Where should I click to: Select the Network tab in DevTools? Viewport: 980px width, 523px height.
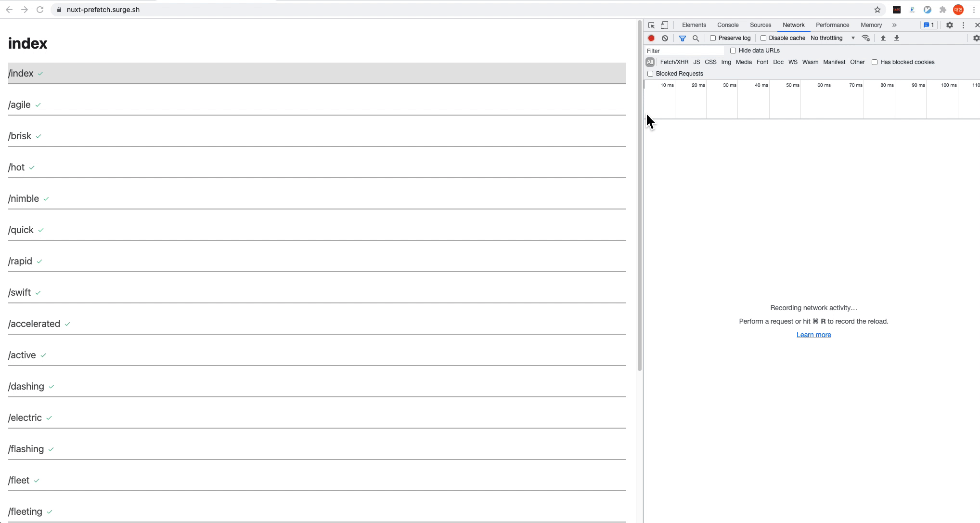[x=793, y=25]
